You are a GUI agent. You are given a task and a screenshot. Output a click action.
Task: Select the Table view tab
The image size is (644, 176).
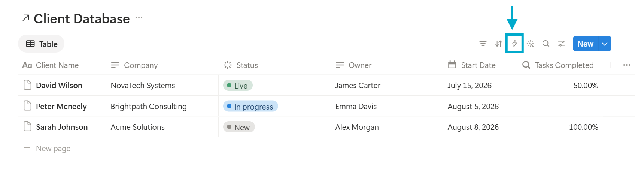pyautogui.click(x=41, y=44)
